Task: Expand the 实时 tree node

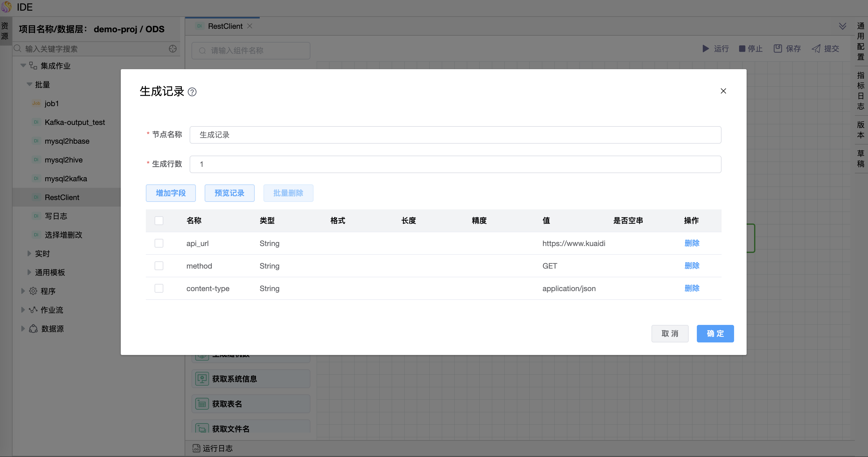Action: click(x=29, y=254)
